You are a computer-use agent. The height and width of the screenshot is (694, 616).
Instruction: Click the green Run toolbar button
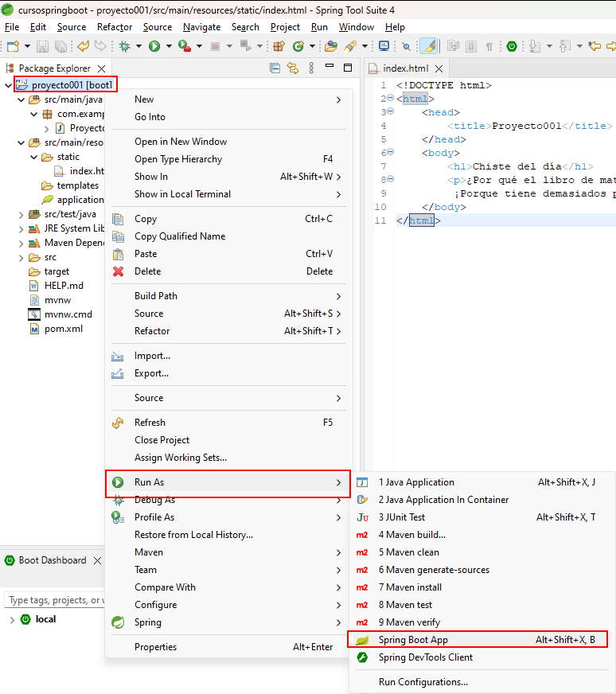(x=154, y=46)
